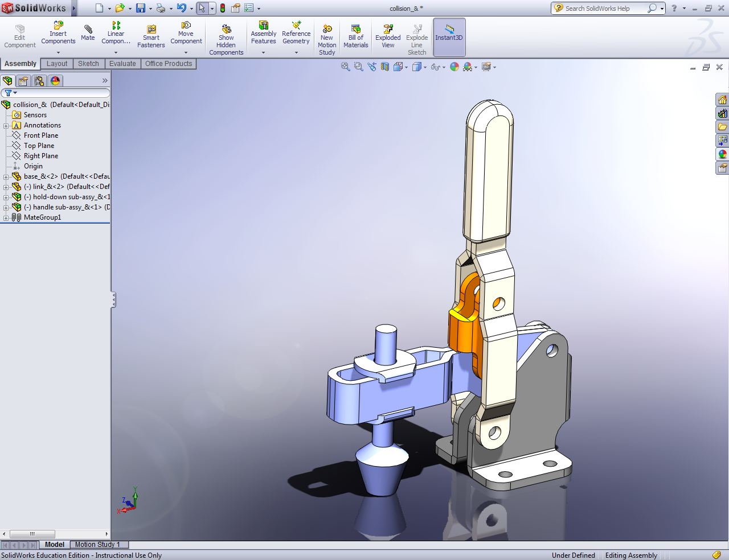Image resolution: width=729 pixels, height=560 pixels.
Task: Open the Reference Geometry dropdown arrow
Action: [296, 52]
